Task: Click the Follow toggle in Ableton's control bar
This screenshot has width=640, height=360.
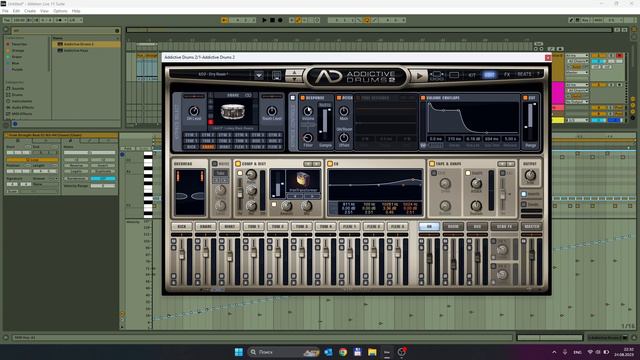Action: point(224,20)
